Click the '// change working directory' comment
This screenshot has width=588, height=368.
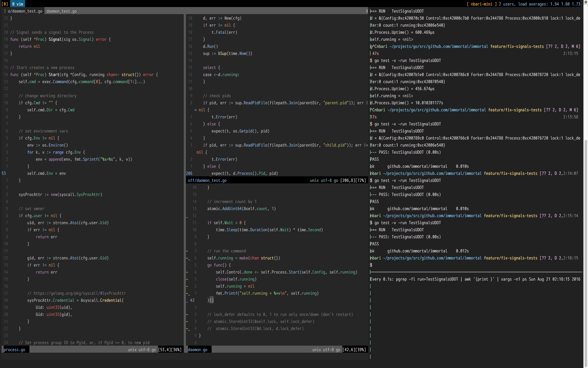(47, 96)
